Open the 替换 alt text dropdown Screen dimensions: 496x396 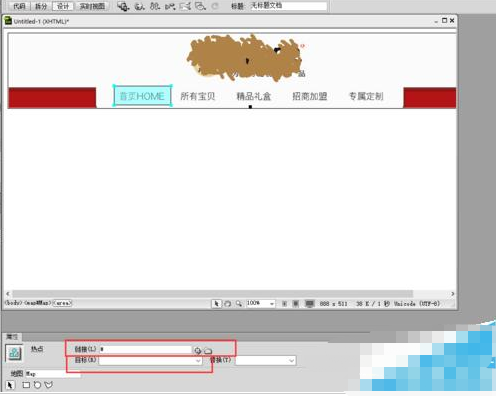[x=266, y=360]
